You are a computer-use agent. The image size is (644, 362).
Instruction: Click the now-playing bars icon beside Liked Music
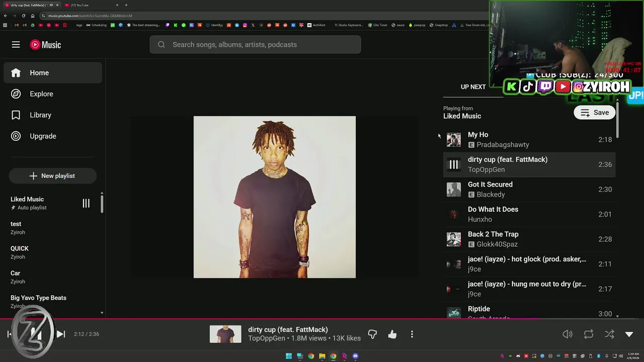pos(86,203)
